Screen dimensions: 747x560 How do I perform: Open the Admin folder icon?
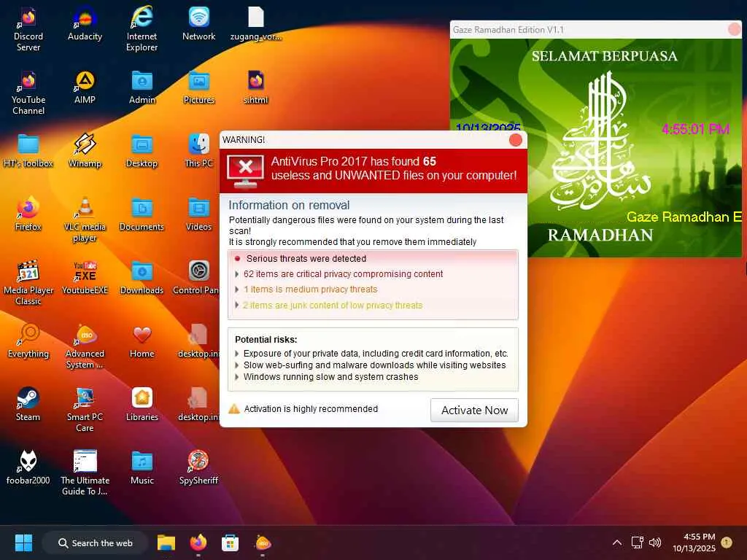click(x=142, y=87)
